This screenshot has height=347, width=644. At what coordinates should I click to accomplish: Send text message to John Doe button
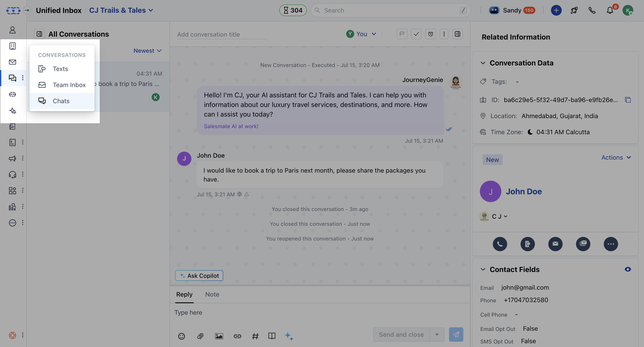[x=527, y=244]
